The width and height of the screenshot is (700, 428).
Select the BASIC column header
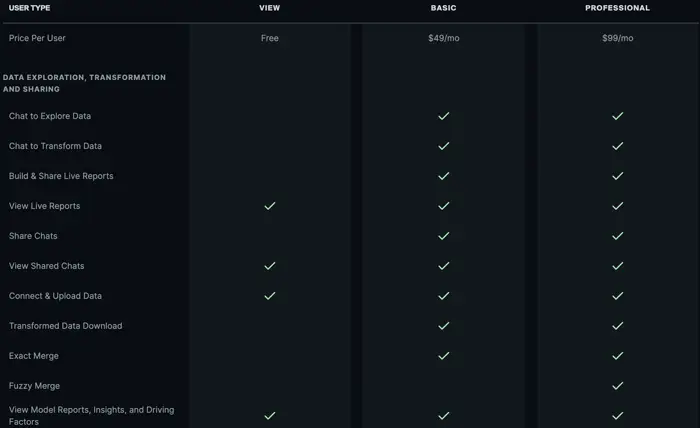[x=443, y=8]
